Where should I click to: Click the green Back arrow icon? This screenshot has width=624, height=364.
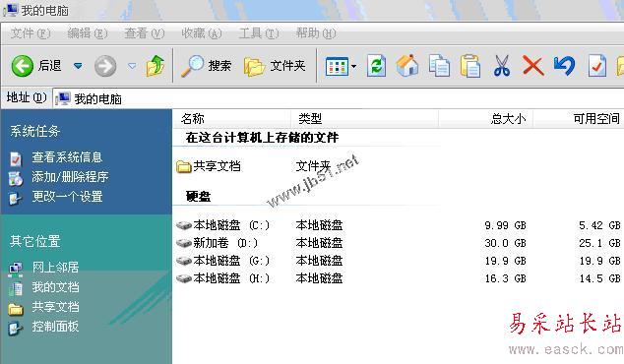coord(23,66)
